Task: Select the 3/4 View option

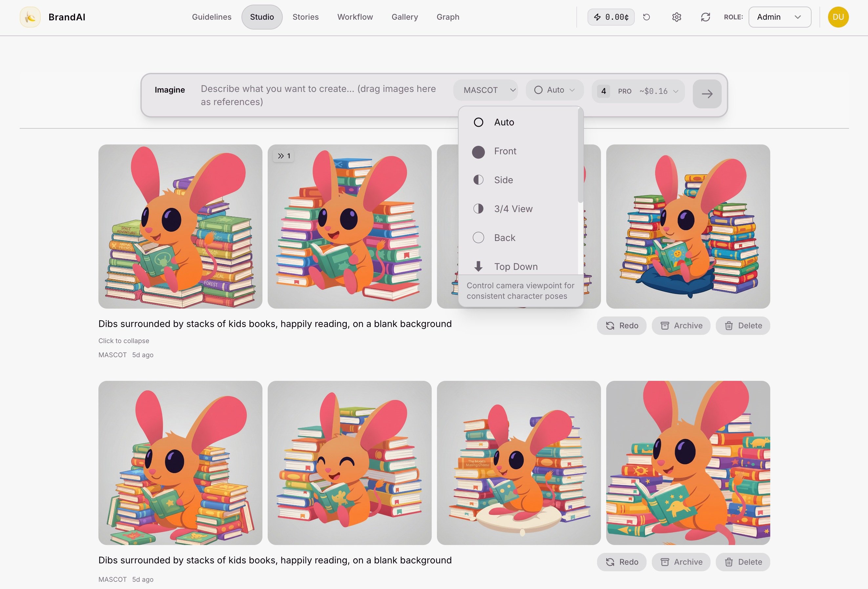Action: (x=513, y=209)
